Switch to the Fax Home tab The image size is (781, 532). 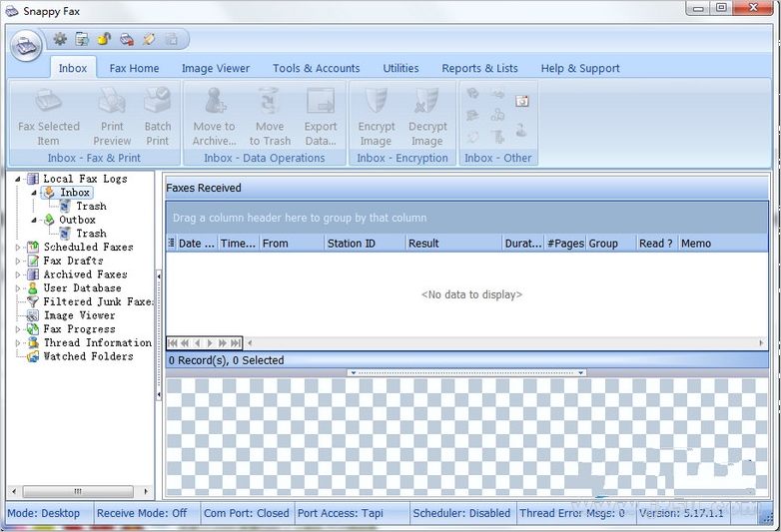pyautogui.click(x=134, y=68)
